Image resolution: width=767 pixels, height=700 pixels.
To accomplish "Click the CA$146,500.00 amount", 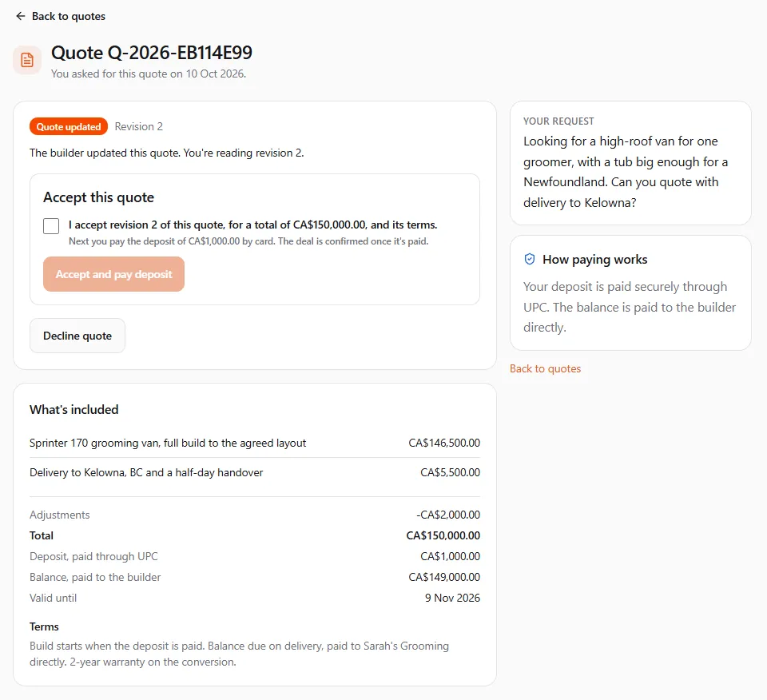I will 444,443.
